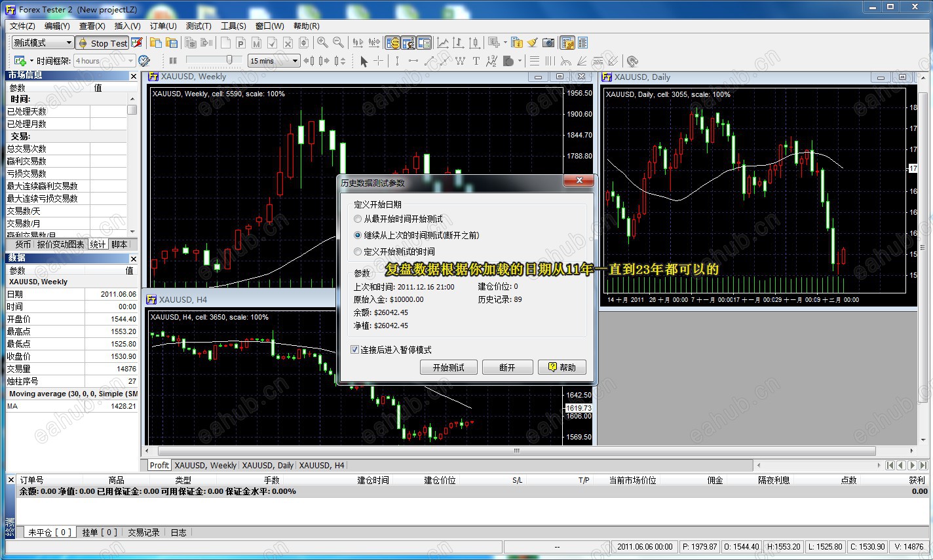The width and height of the screenshot is (933, 560).
Task: Toggle checkbox 连接后进入暂停模式
Action: (x=355, y=350)
